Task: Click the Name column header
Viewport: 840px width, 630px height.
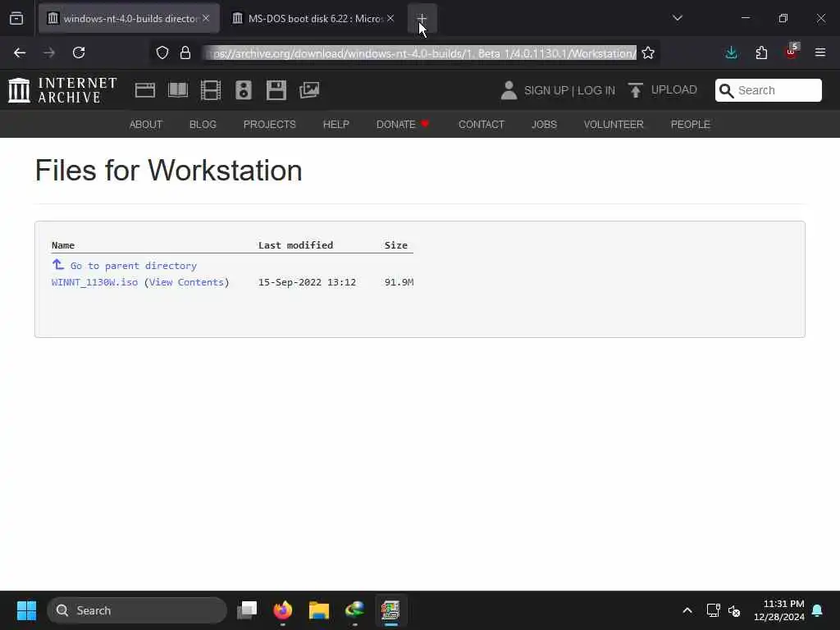Action: pos(62,245)
